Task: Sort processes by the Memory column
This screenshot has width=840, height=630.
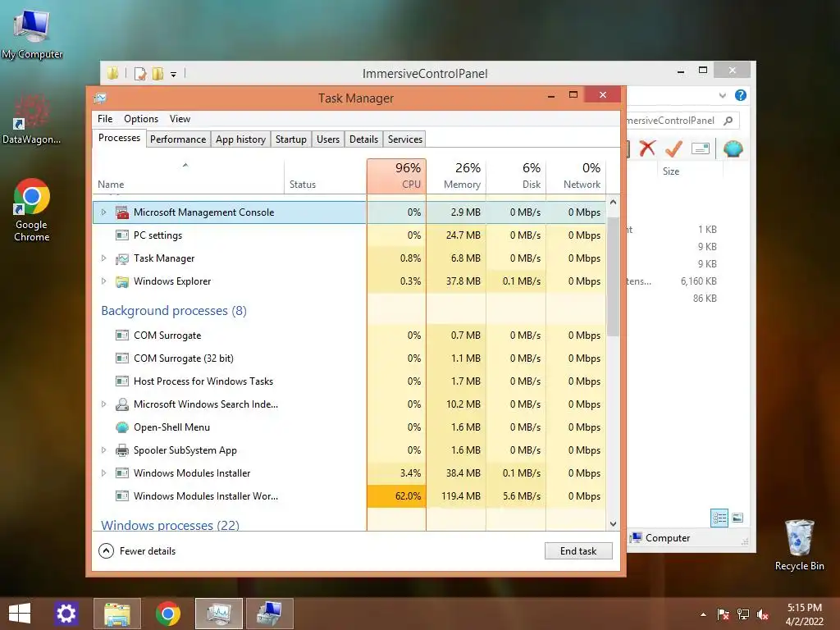Action: [456, 176]
